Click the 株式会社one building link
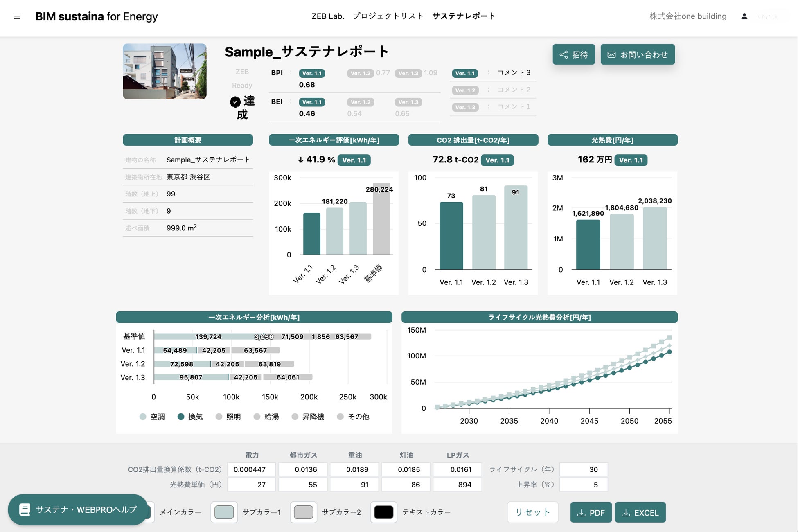 coord(688,16)
